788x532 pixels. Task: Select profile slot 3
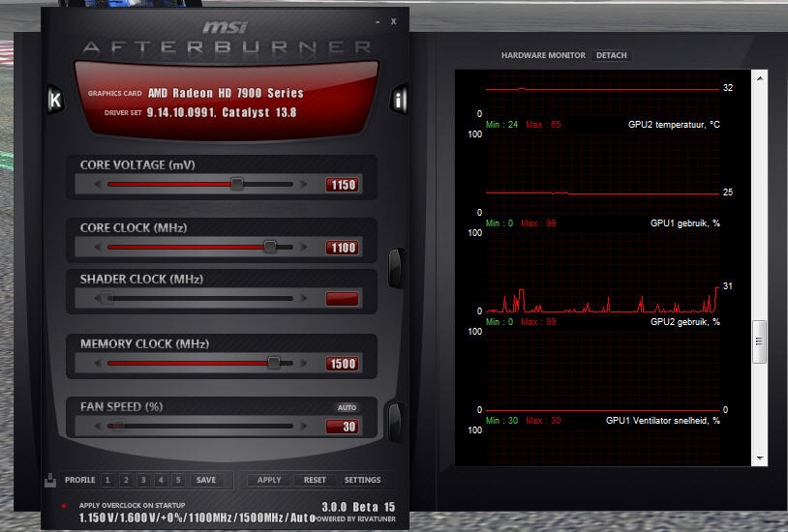tap(143, 481)
